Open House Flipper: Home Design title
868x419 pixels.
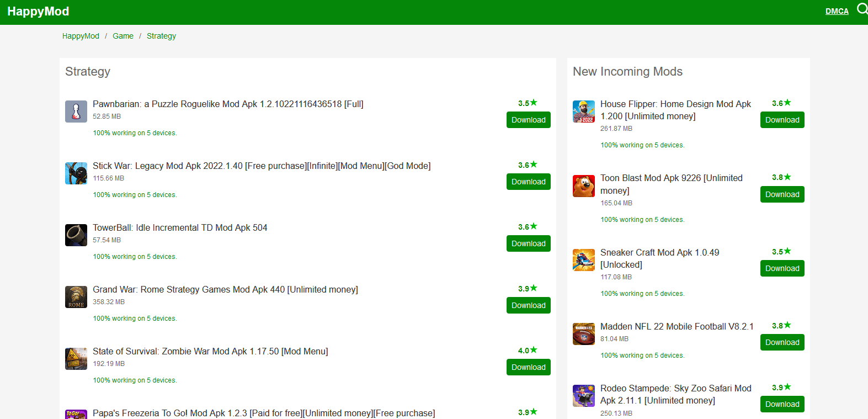675,110
